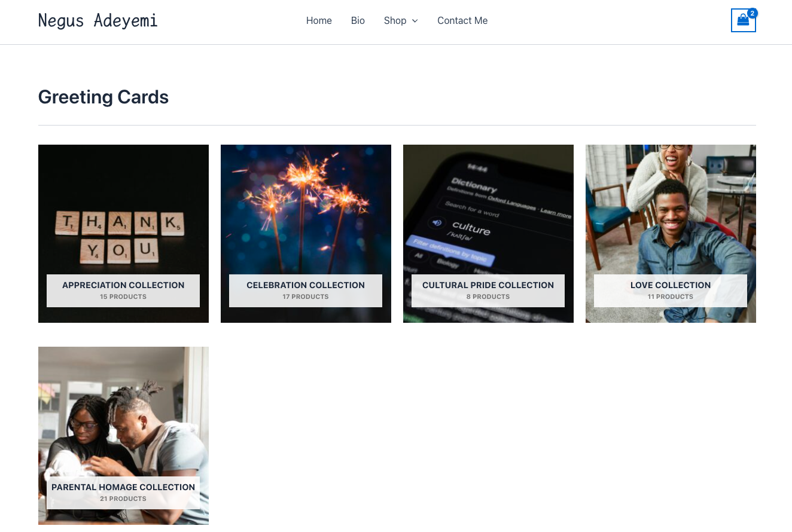Click the 17 Products count text
Viewport: 792px width, 532px height.
[x=306, y=296]
